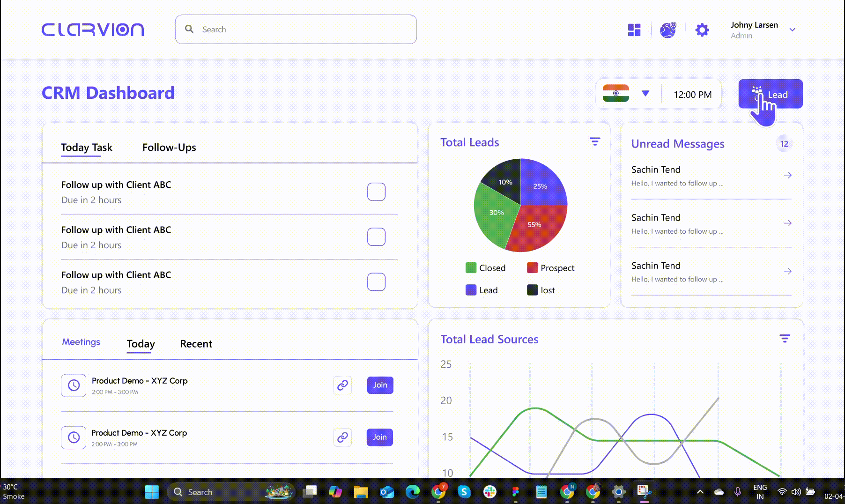Open settings gear in top header
This screenshot has height=504, width=845.
(702, 30)
